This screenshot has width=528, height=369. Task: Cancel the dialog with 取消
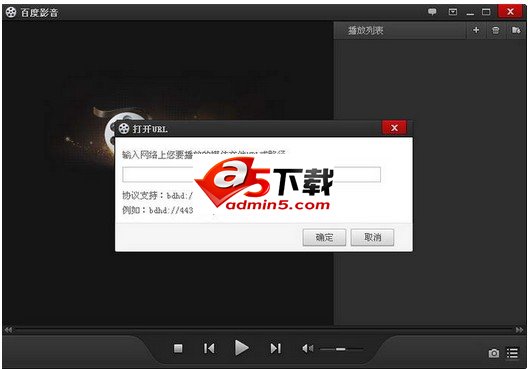click(x=372, y=237)
